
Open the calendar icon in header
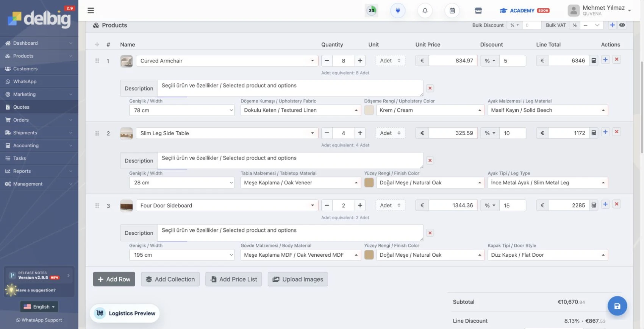[452, 11]
